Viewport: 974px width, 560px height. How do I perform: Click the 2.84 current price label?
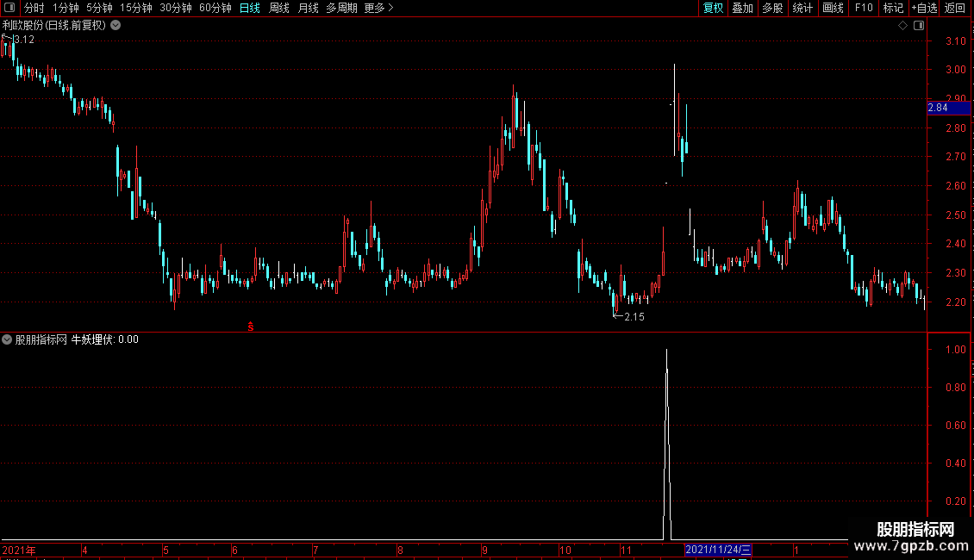[948, 108]
